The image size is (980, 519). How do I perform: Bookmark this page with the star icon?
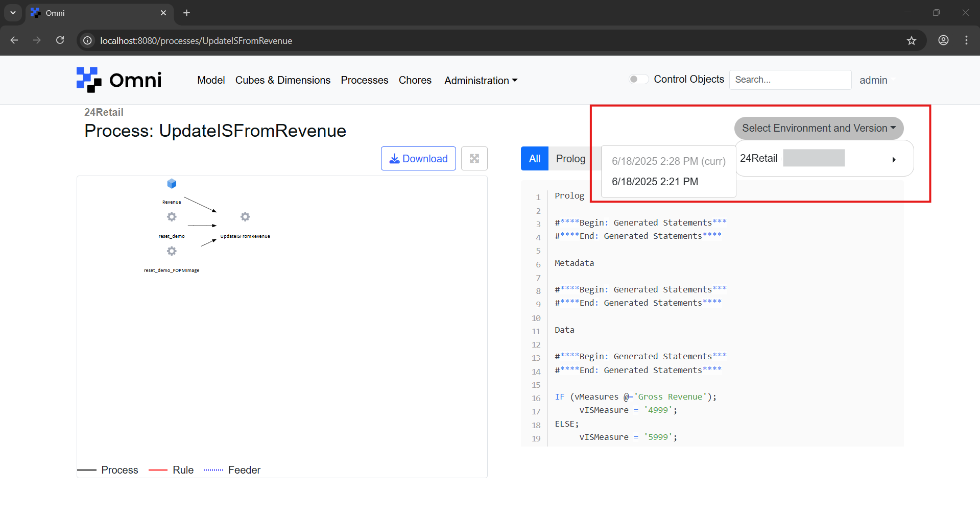coord(912,41)
